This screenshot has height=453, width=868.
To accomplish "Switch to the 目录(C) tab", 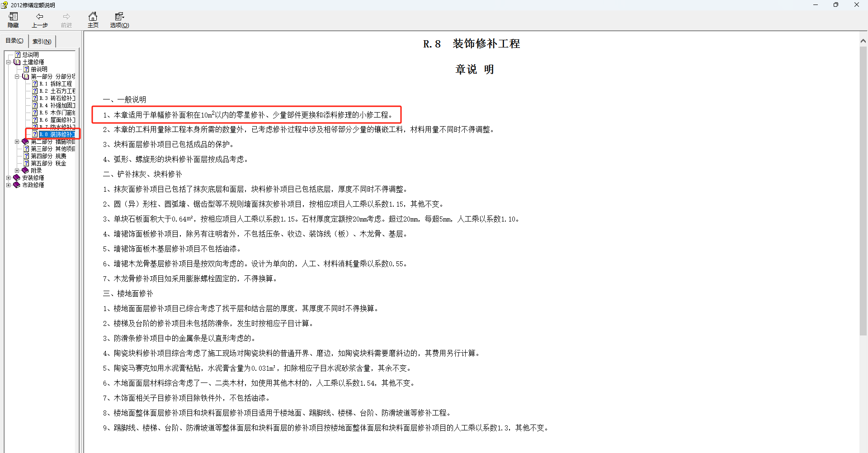I will pos(14,41).
